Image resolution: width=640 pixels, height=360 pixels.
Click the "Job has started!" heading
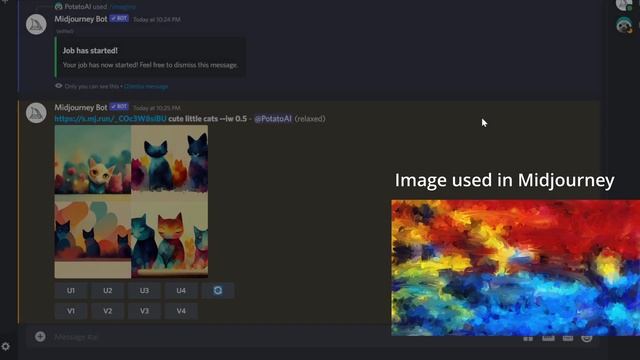coord(90,51)
